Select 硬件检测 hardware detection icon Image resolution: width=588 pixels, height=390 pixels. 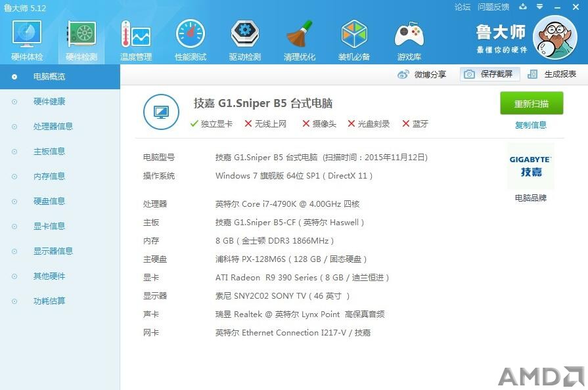(x=81, y=41)
